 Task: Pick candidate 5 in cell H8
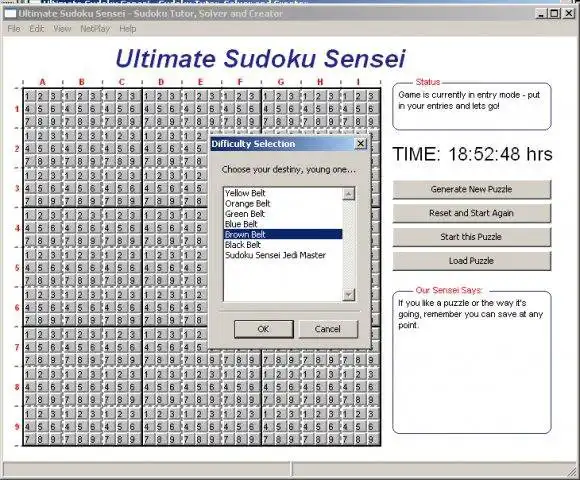tap(318, 387)
